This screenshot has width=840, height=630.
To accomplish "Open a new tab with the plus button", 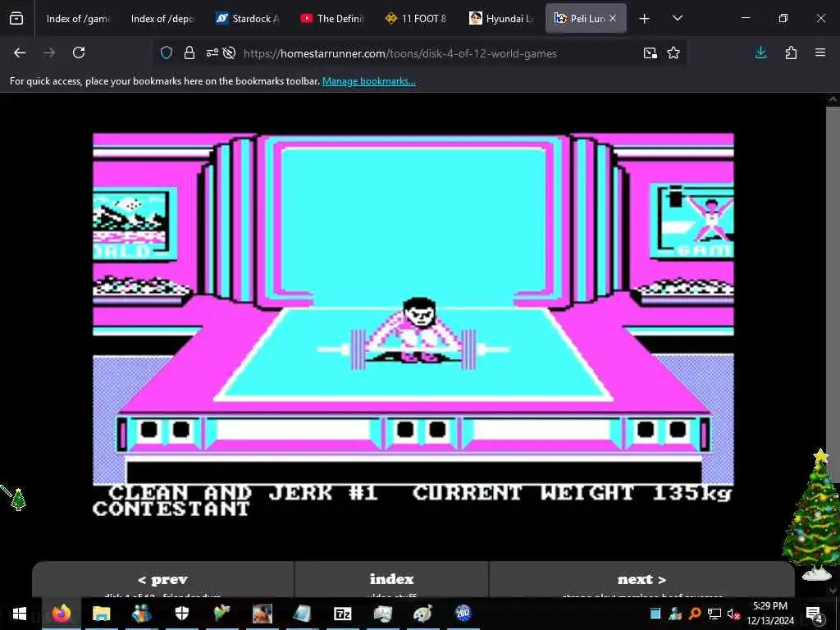I will (x=645, y=19).
